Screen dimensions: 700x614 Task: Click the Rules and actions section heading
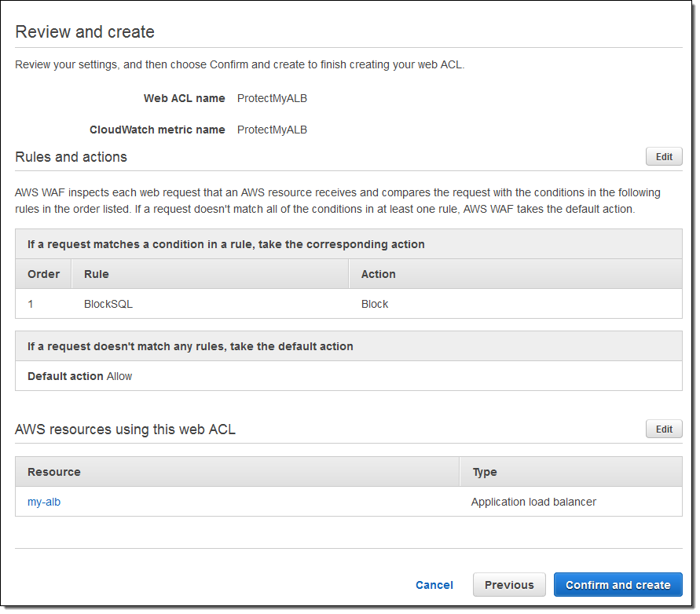pyautogui.click(x=71, y=157)
